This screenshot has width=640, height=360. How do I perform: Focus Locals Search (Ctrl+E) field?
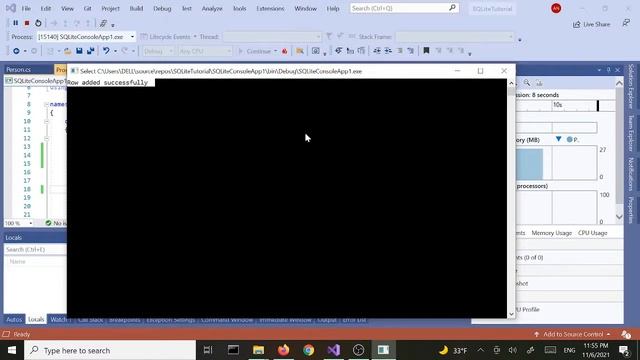point(35,249)
